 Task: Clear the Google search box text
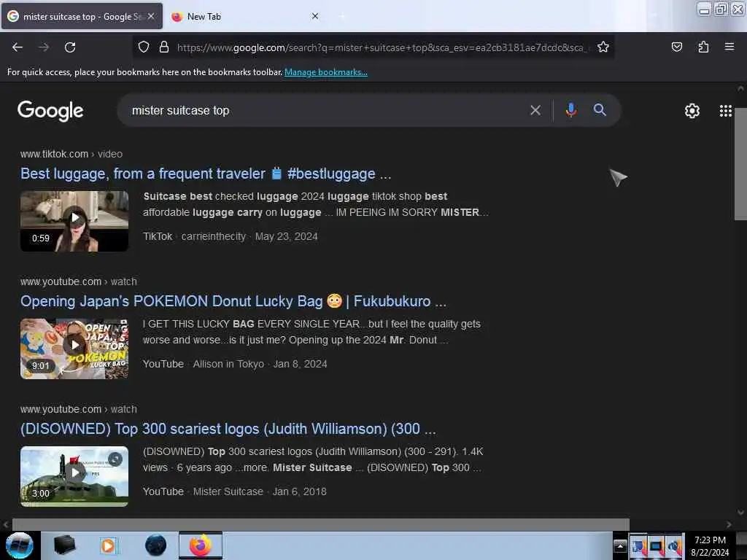tap(535, 111)
